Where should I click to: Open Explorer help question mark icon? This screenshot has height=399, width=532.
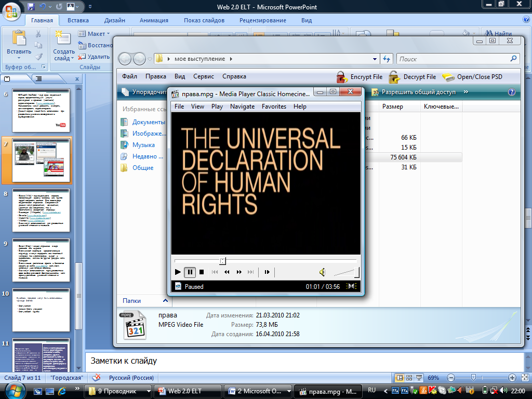click(512, 92)
